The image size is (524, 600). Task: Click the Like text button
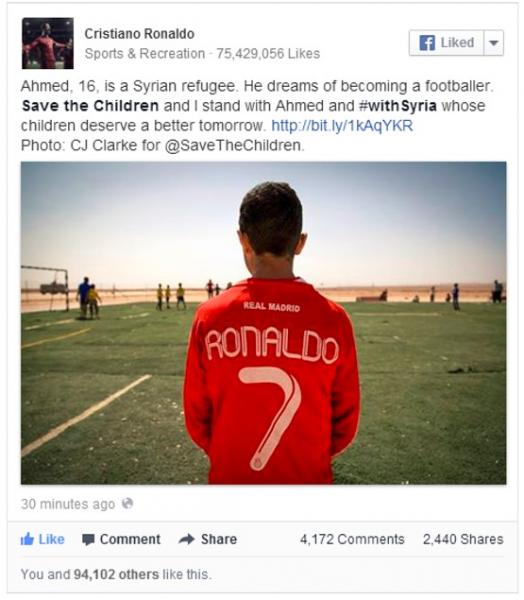tap(52, 539)
